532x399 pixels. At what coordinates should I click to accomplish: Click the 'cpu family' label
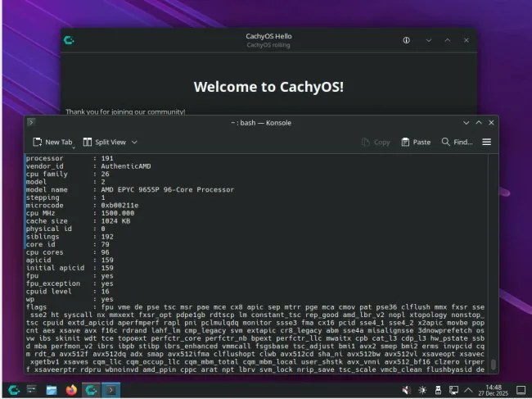(x=47, y=174)
